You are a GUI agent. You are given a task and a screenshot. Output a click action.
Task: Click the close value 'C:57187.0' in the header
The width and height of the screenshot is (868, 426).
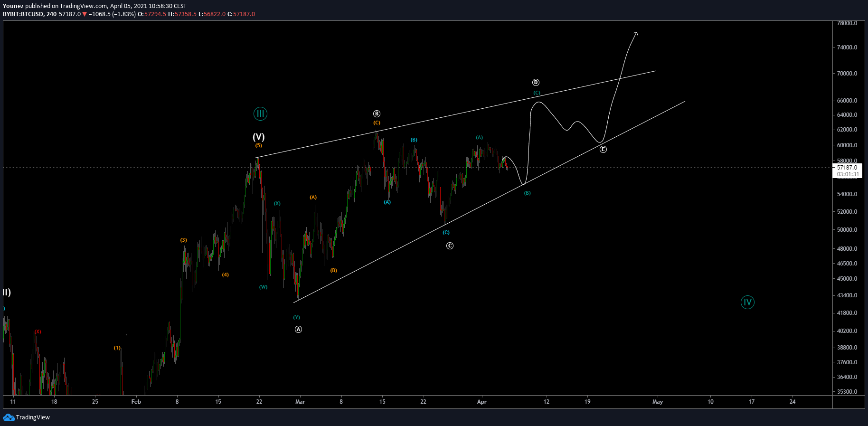pyautogui.click(x=241, y=14)
